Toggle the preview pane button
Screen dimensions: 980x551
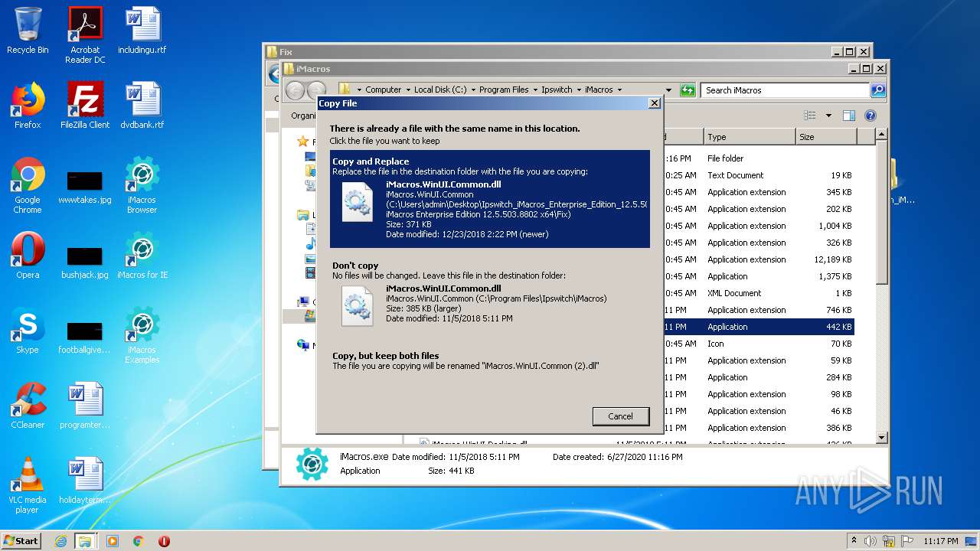click(848, 116)
